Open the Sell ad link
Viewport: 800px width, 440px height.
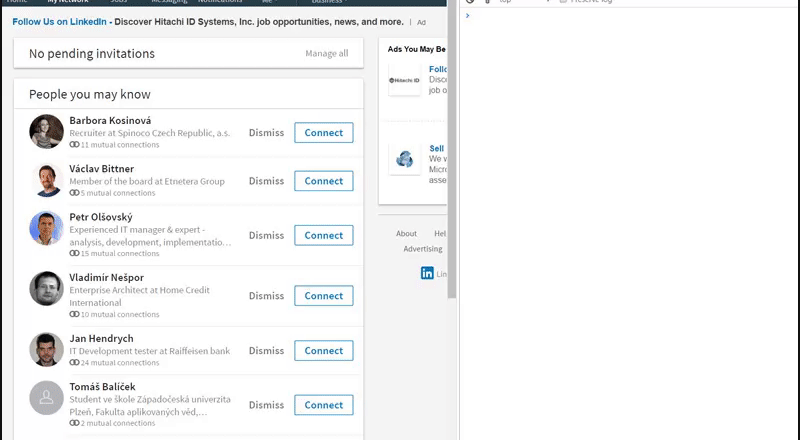coord(436,149)
